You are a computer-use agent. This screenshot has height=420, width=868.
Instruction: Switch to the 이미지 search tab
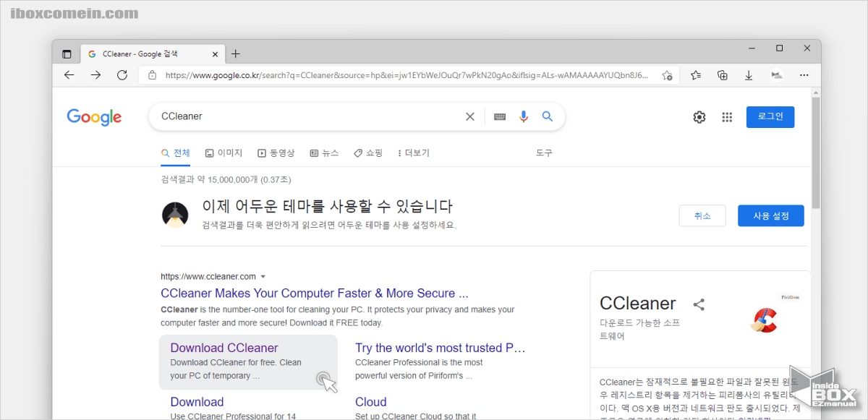pyautogui.click(x=224, y=153)
